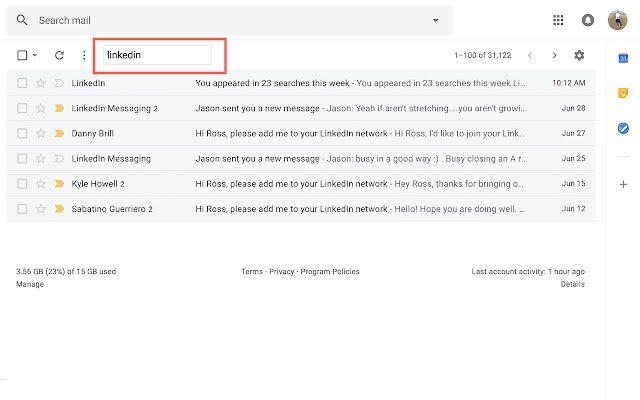Toggle importance marker on Danny Brill email

59,133
